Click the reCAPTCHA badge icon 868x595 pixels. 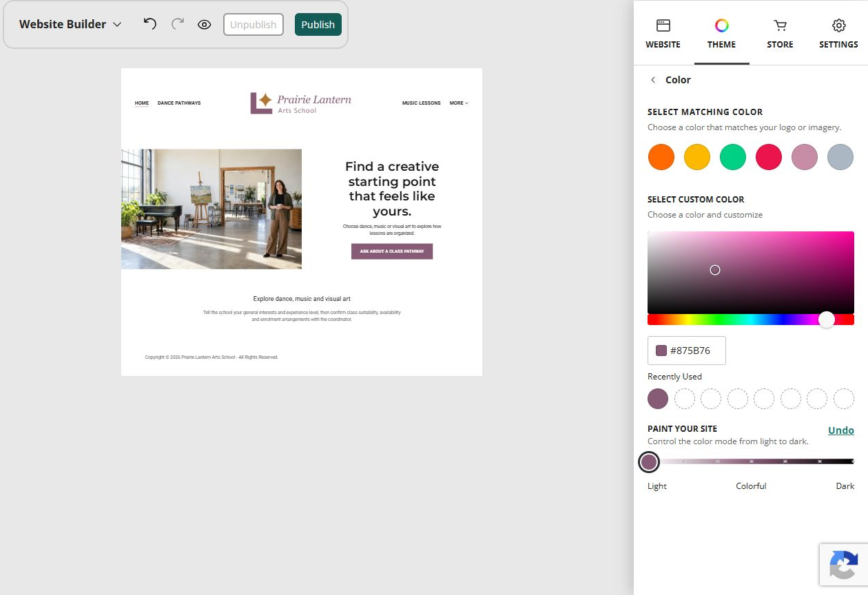click(843, 565)
